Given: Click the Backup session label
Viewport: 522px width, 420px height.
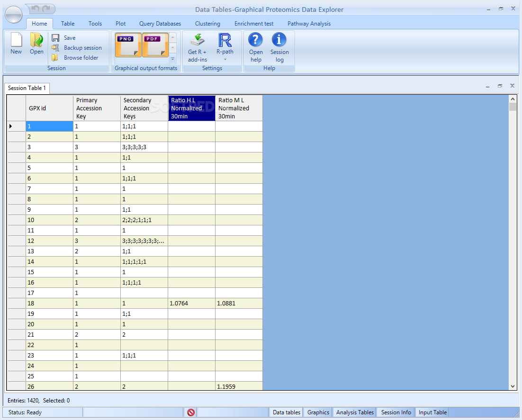Looking at the screenshot, I should coord(83,48).
